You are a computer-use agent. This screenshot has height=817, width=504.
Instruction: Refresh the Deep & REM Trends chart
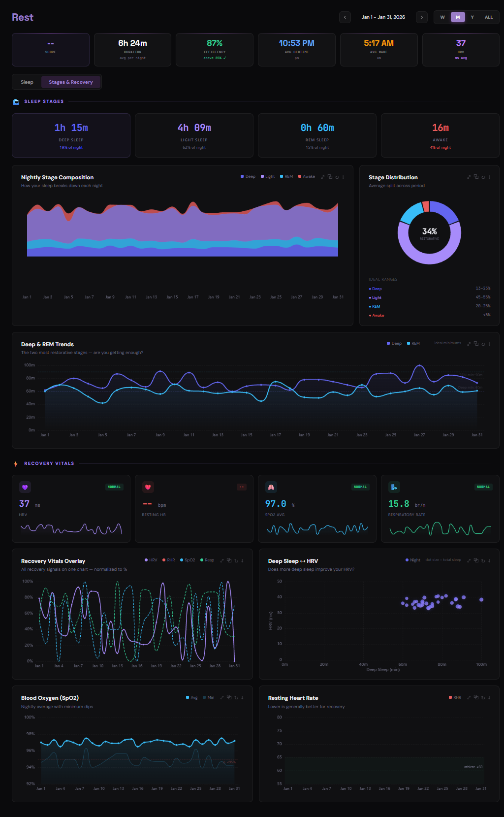(x=483, y=344)
